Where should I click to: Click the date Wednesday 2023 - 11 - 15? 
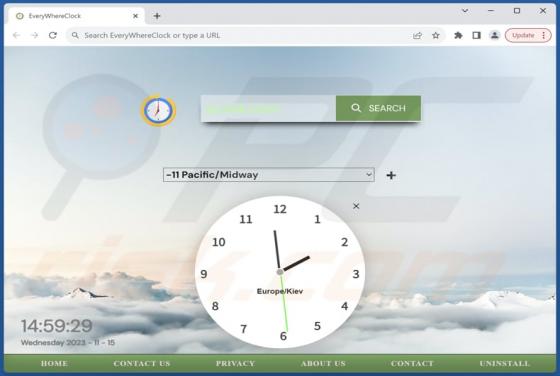[x=68, y=343]
